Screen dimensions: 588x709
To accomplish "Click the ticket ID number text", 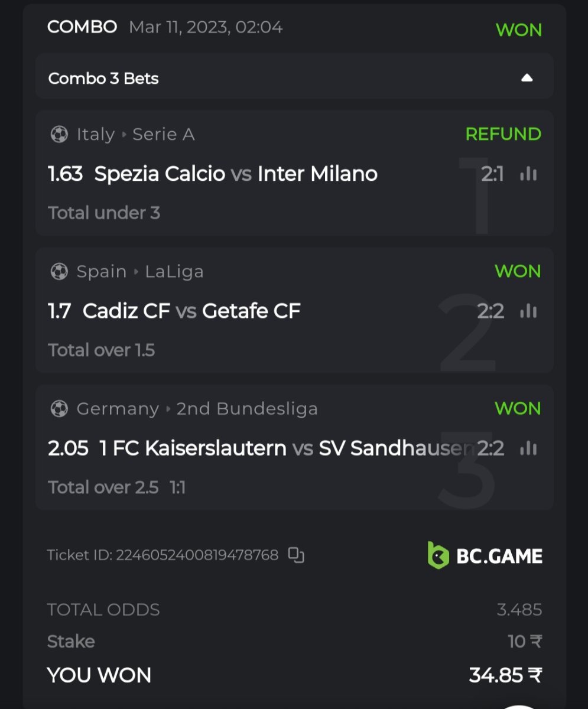I will click(x=197, y=555).
